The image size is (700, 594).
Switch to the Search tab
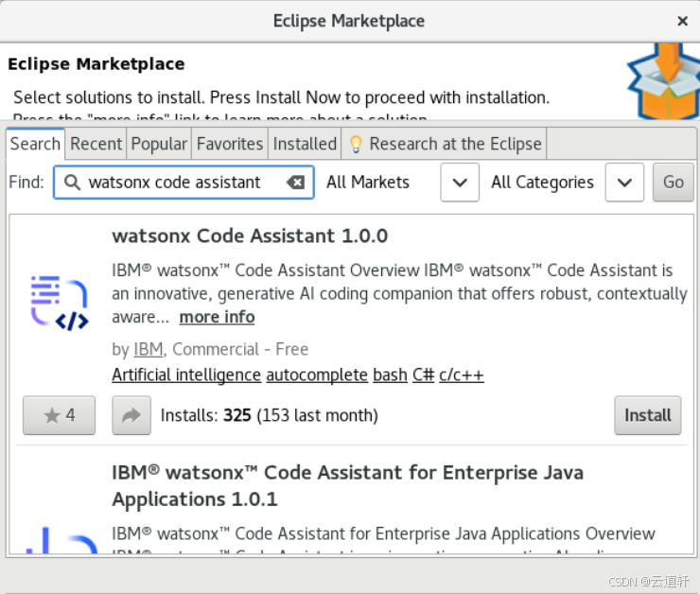[x=35, y=144]
